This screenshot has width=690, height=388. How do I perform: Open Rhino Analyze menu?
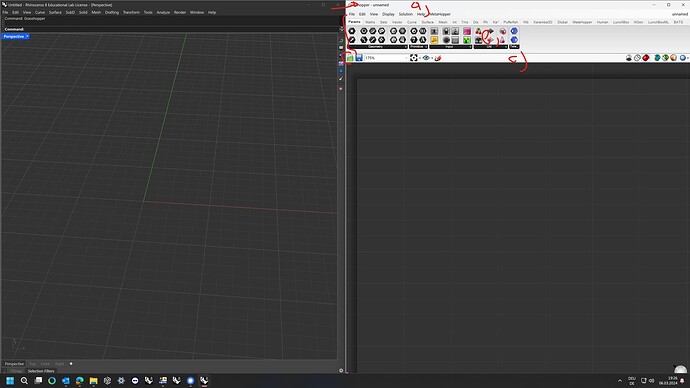pos(163,12)
